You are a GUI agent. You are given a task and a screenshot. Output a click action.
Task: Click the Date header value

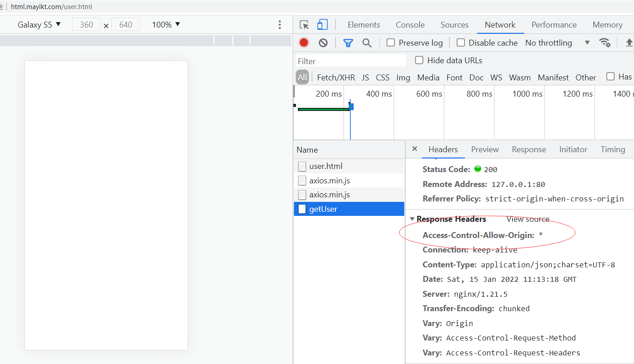pos(512,280)
